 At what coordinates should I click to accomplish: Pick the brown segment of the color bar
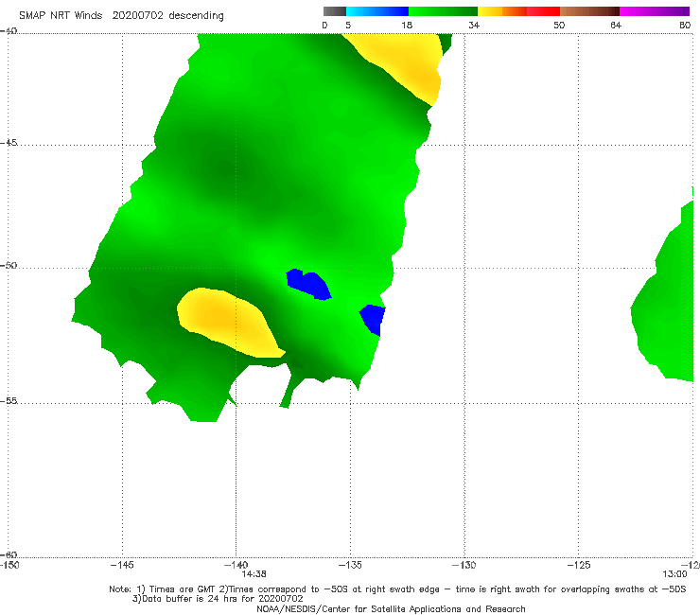pos(589,11)
